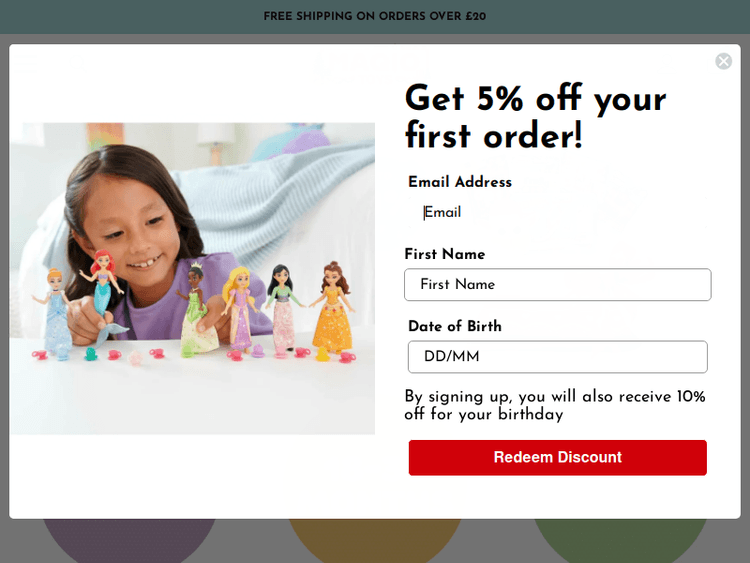Screen dimensions: 750x563
Task: Click the "Get 5% off your first order!" heading
Action: [x=535, y=116]
